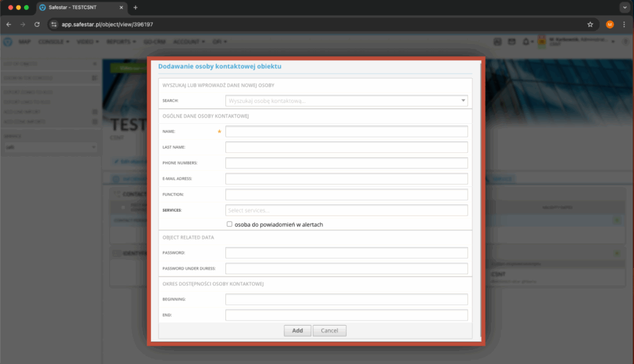Open Chrome tab search chevron

(623, 7)
